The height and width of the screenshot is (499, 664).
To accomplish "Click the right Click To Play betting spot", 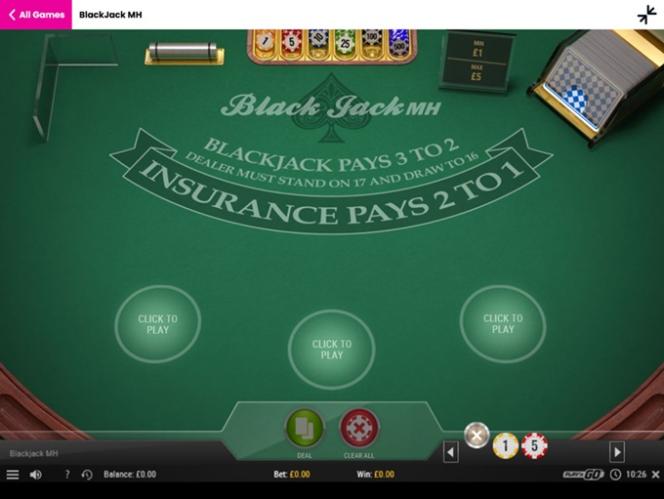I will coord(503,324).
